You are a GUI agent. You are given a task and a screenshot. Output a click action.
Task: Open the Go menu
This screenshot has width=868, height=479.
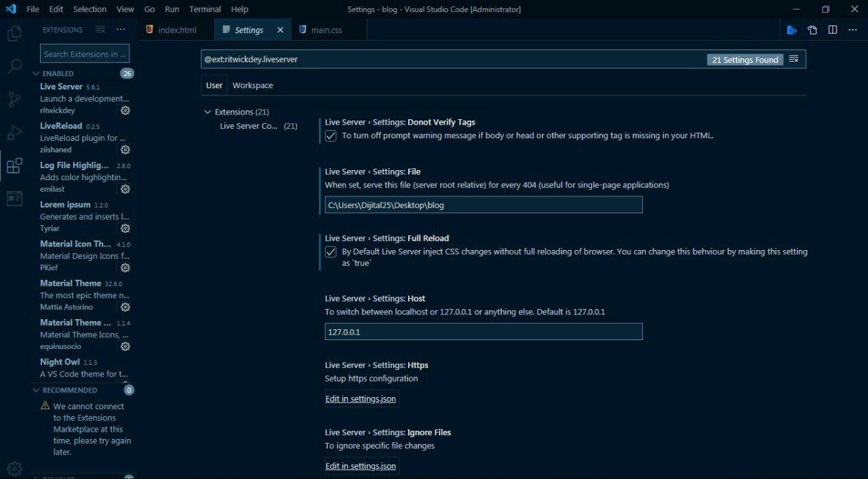(x=150, y=9)
